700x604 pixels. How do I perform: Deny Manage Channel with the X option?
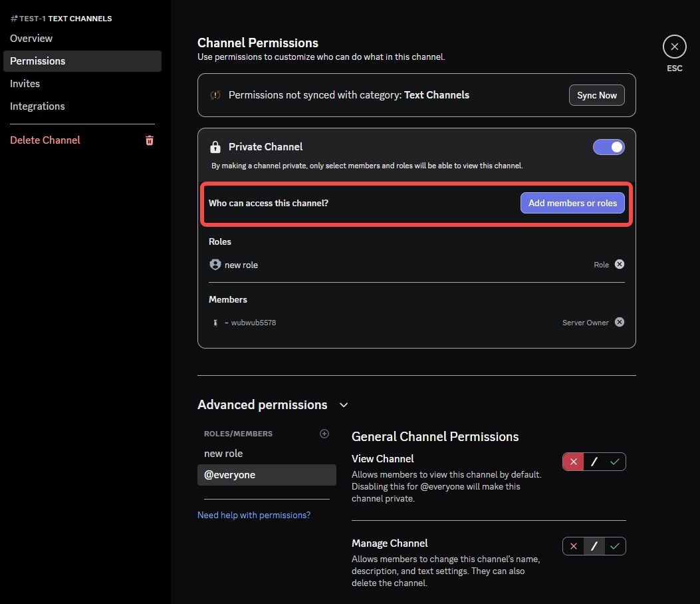tap(573, 546)
